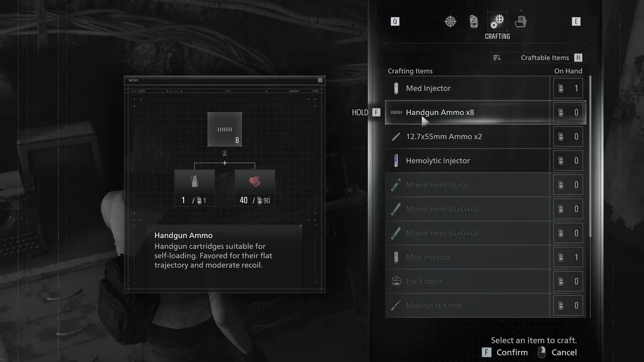Click the crafting list vertical scrollbar
This screenshot has width=644, height=362.
pyautogui.click(x=590, y=156)
